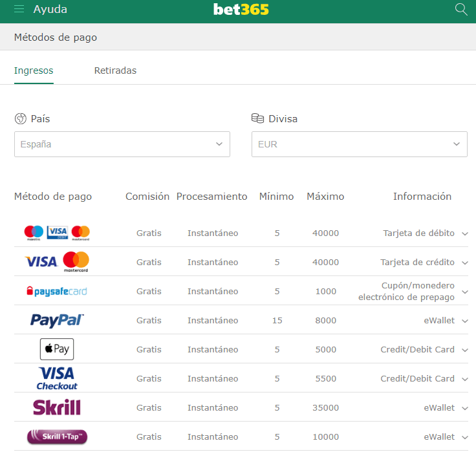Click Instantáneo in the Skrill row

click(213, 407)
